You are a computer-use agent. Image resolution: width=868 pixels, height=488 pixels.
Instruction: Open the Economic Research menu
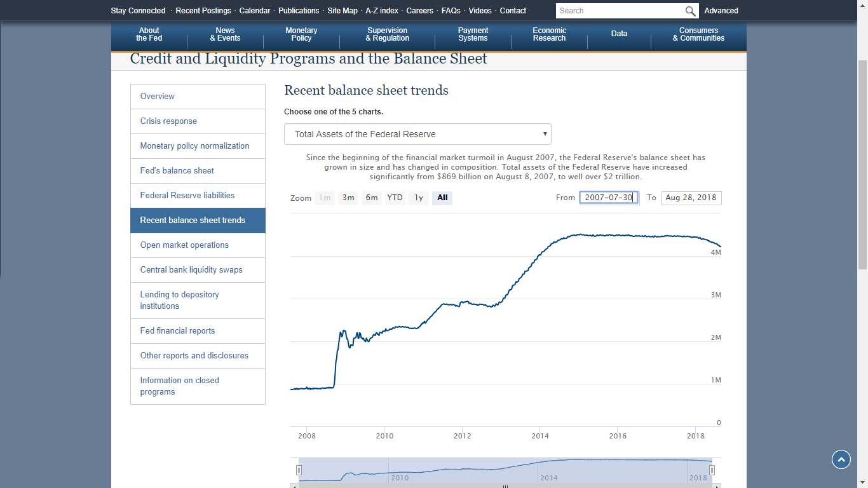click(549, 34)
